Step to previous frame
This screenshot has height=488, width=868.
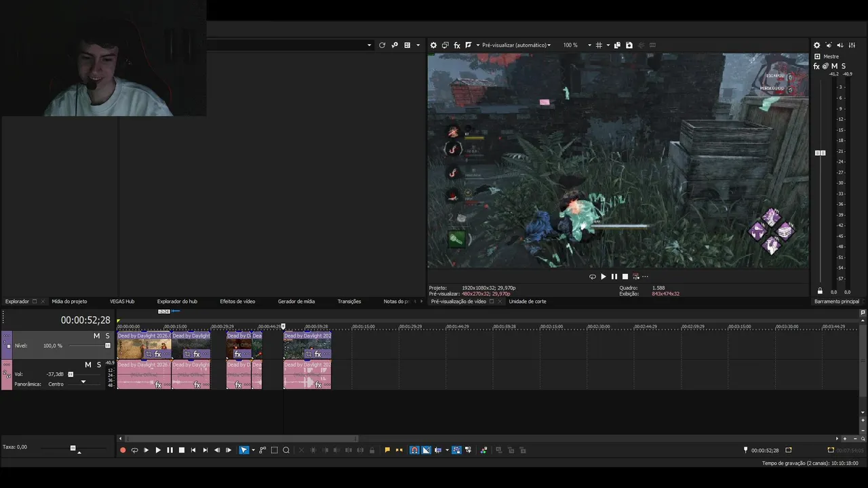pos(217,450)
